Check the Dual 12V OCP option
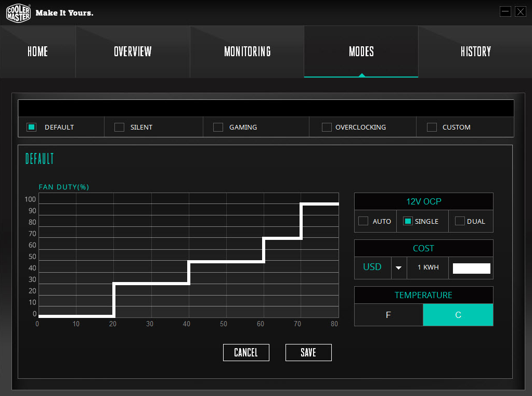The height and width of the screenshot is (396, 532). pyautogui.click(x=460, y=221)
